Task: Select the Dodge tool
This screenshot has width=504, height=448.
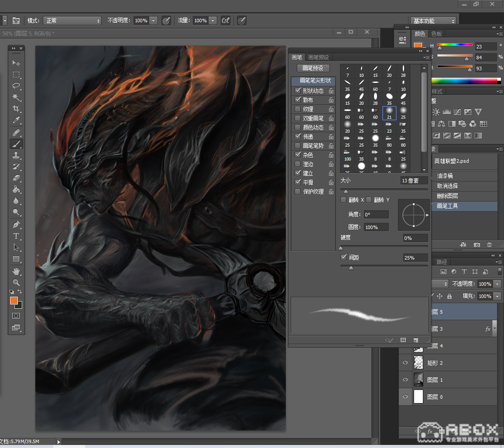Action: [16, 212]
